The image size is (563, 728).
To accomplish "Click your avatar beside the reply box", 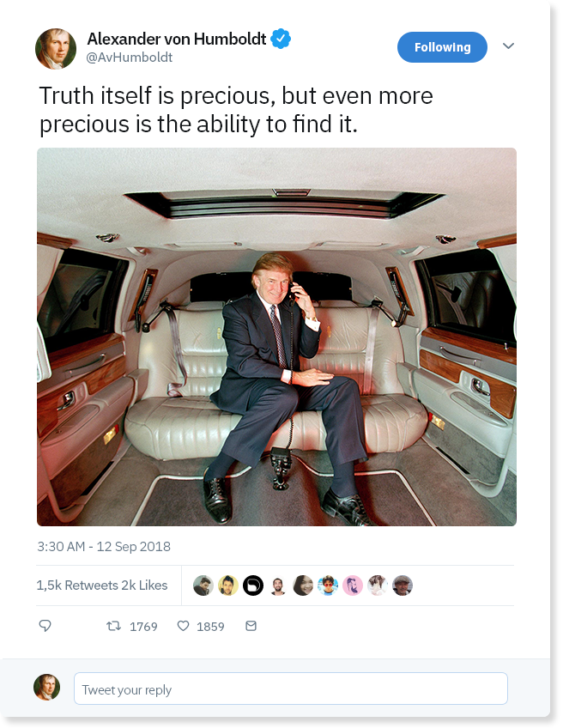I will pyautogui.click(x=46, y=688).
